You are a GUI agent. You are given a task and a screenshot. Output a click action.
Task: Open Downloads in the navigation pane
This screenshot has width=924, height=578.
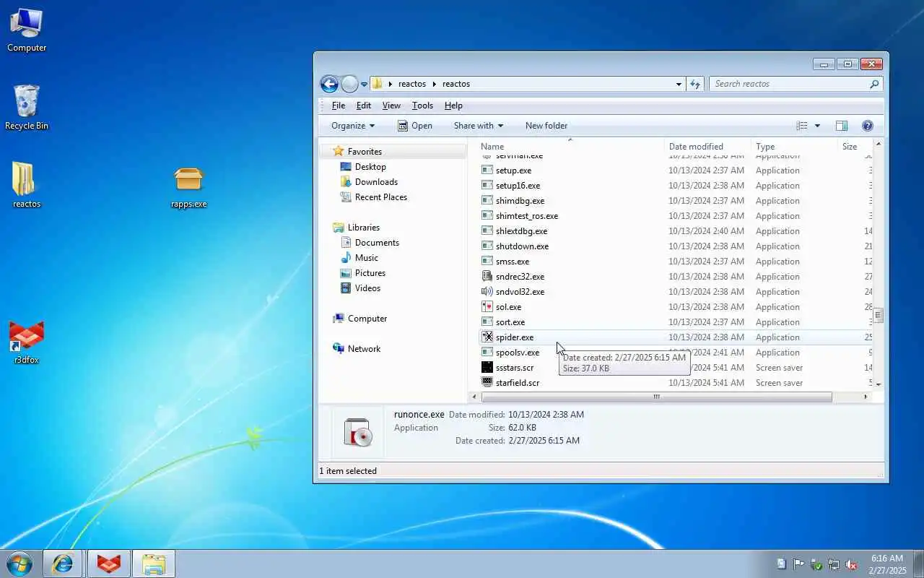[x=376, y=182]
